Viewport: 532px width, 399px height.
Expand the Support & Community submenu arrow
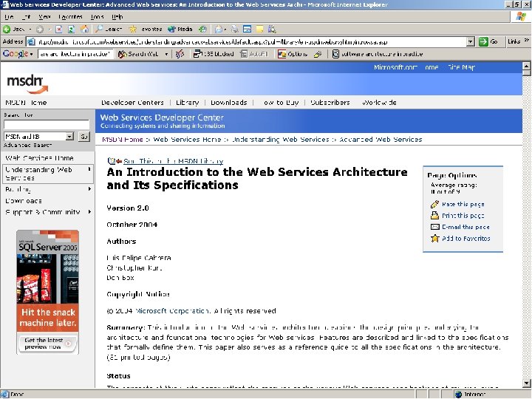click(x=89, y=212)
